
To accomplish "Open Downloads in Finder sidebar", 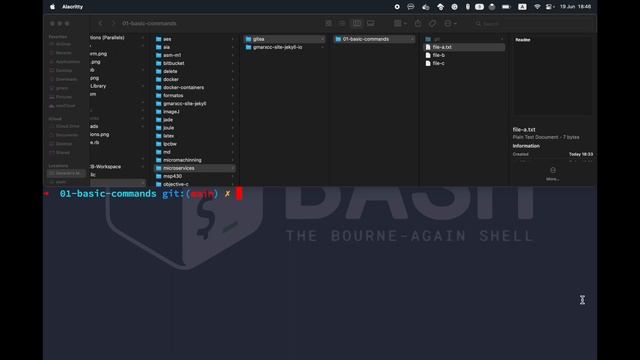I will 64,79.
